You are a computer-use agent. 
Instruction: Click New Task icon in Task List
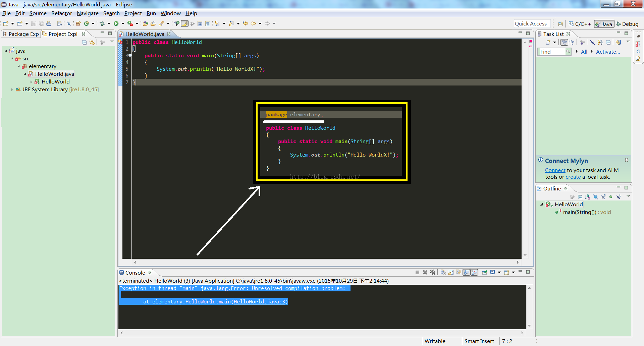click(548, 42)
